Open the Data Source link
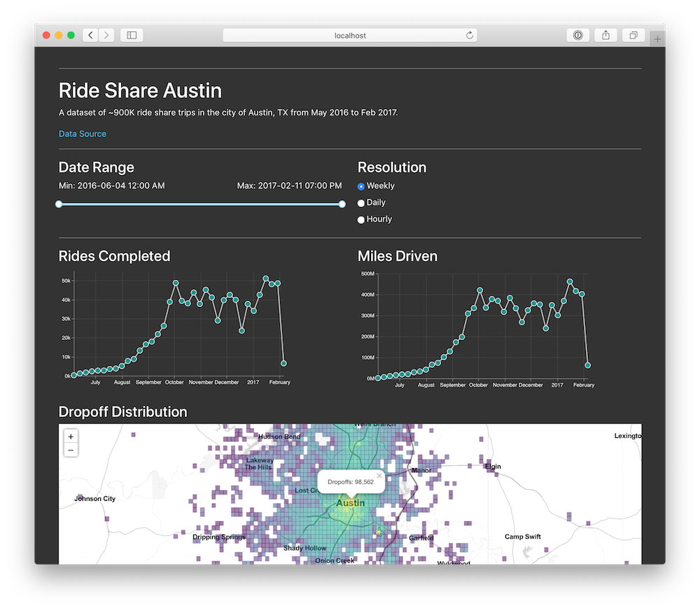Screen dimensions: 700x610 [x=82, y=134]
